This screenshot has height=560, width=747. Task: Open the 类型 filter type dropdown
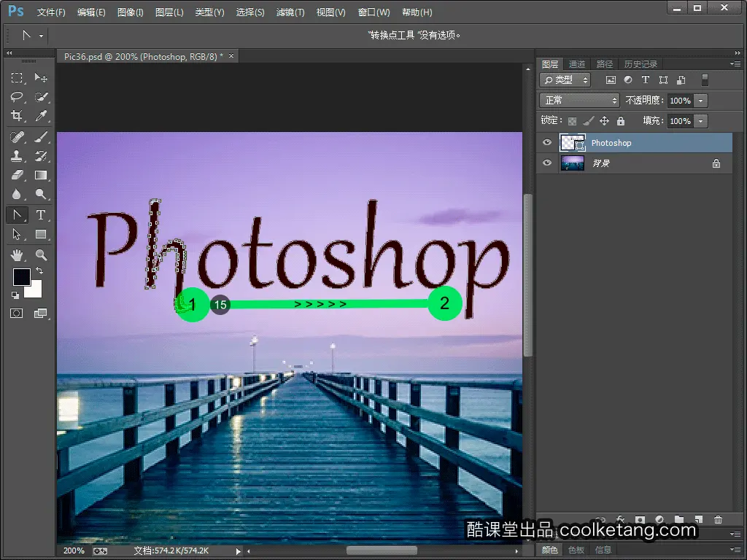click(x=565, y=80)
